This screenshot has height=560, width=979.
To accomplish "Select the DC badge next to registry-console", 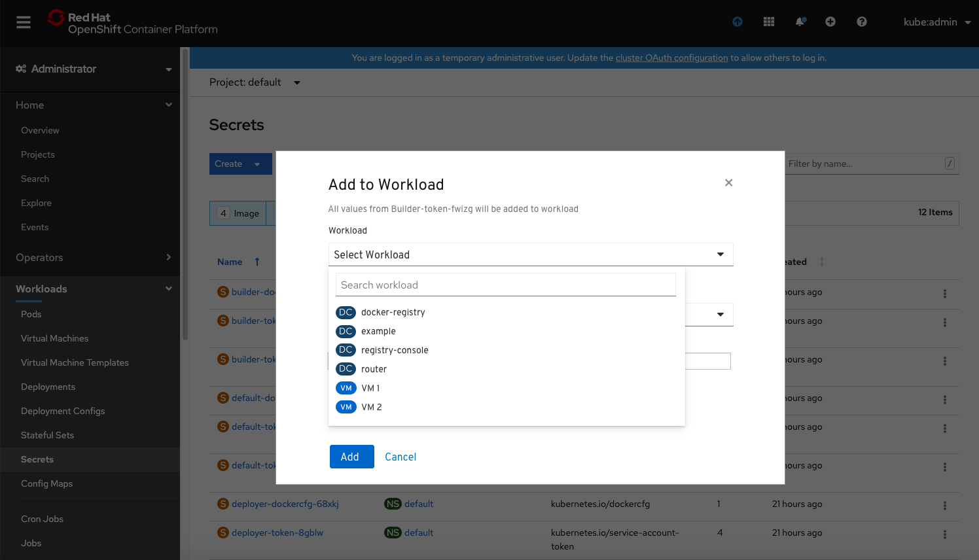I will click(346, 350).
